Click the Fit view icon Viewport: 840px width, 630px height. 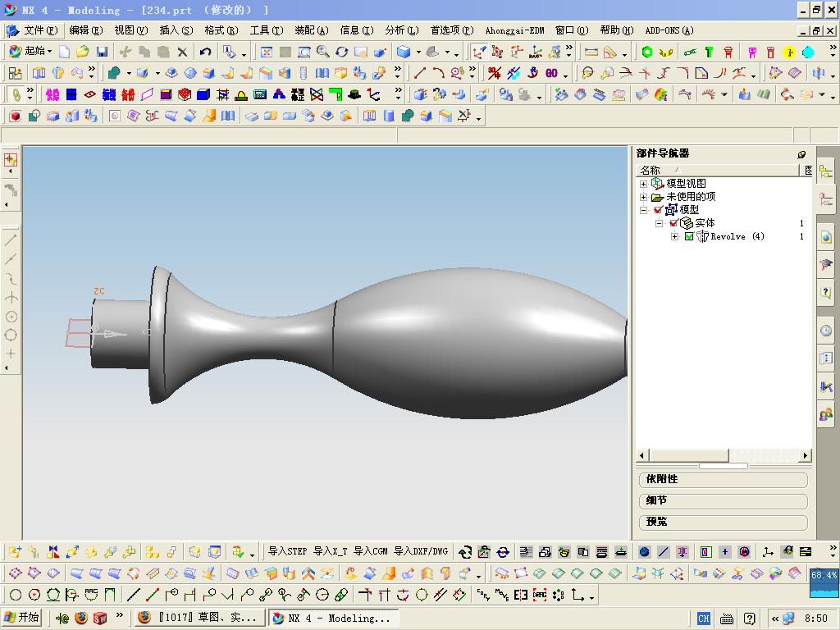pyautogui.click(x=267, y=52)
